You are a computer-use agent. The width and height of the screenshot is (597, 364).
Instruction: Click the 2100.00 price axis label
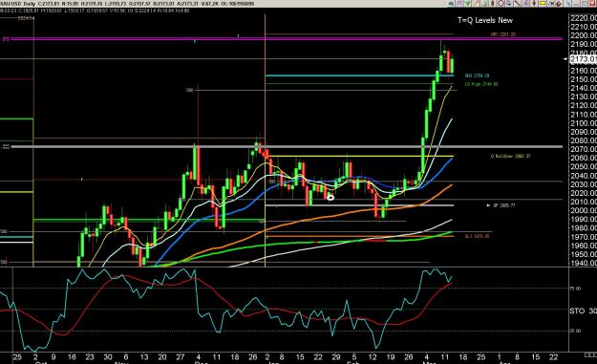(584, 122)
